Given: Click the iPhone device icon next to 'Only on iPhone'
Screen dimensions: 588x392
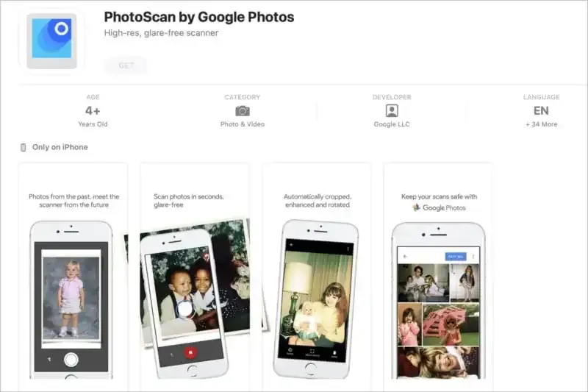Looking at the screenshot, I should point(24,147).
